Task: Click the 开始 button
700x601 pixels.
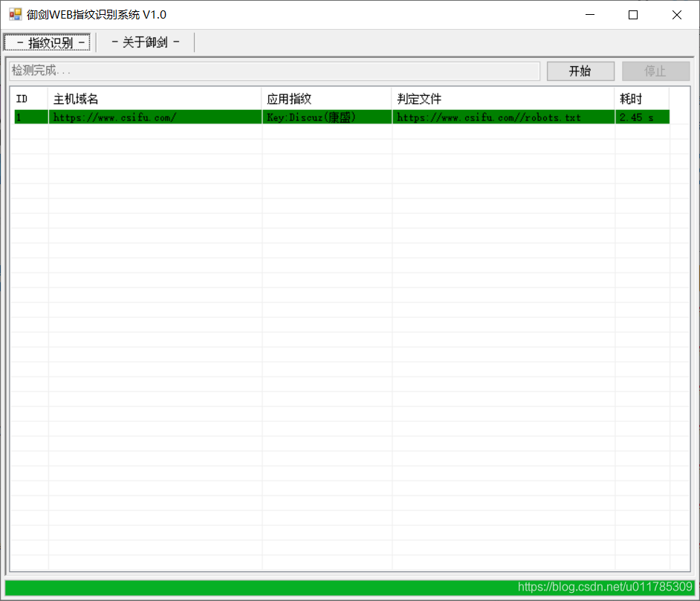Action: 580,71
